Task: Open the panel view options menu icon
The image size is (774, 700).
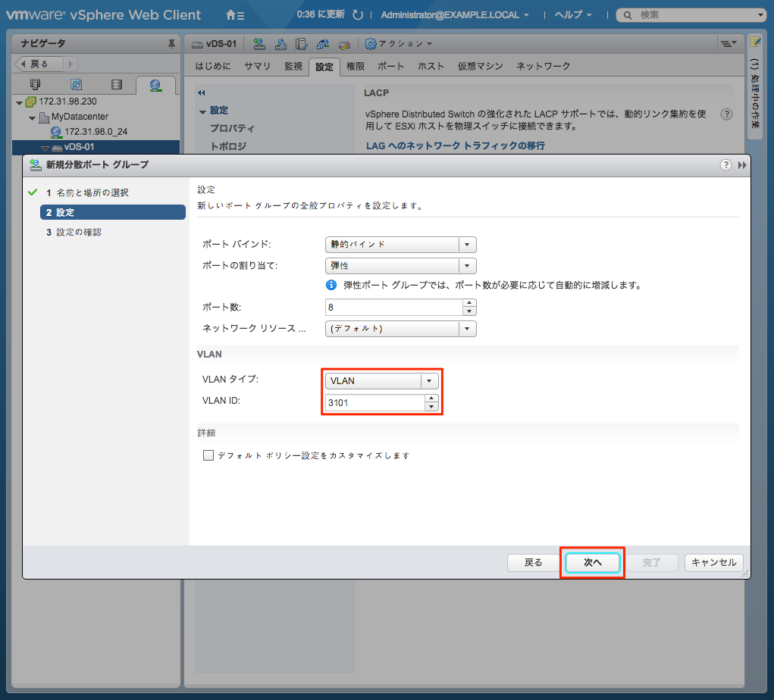Action: pos(729,43)
